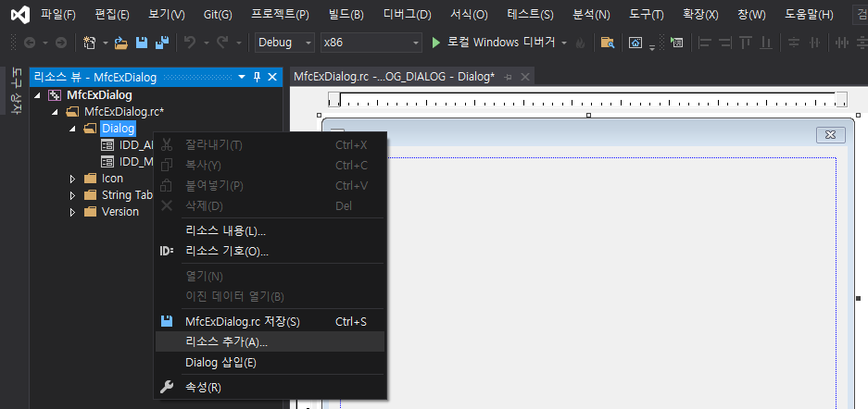Image resolution: width=868 pixels, height=409 pixels.
Task: Choose 리소스 기호(O)... from context menu
Action: coord(270,251)
